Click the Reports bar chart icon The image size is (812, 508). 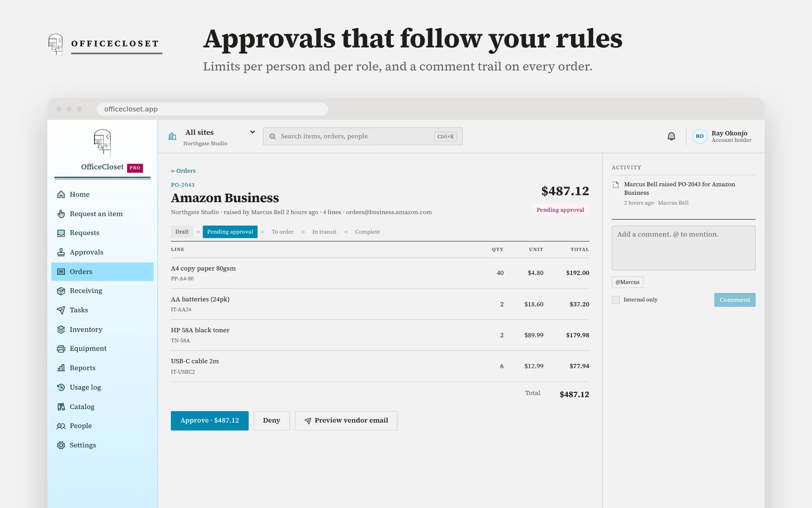point(61,368)
